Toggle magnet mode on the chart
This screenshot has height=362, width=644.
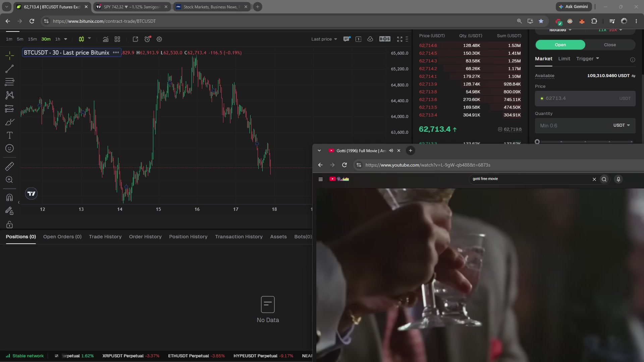point(9,197)
